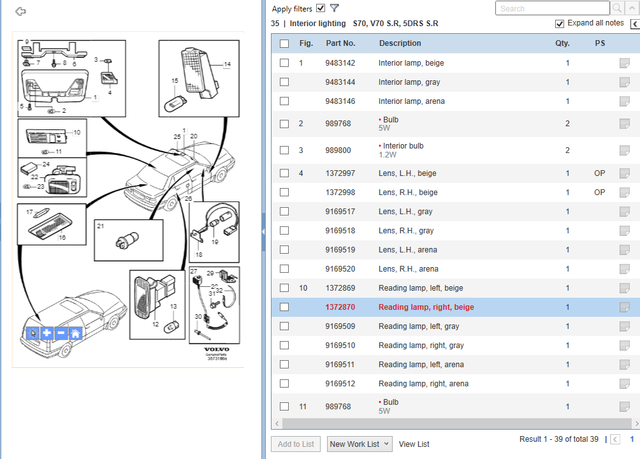Zoom in on the parts diagram
This screenshot has height=459, width=640.
tap(47, 333)
